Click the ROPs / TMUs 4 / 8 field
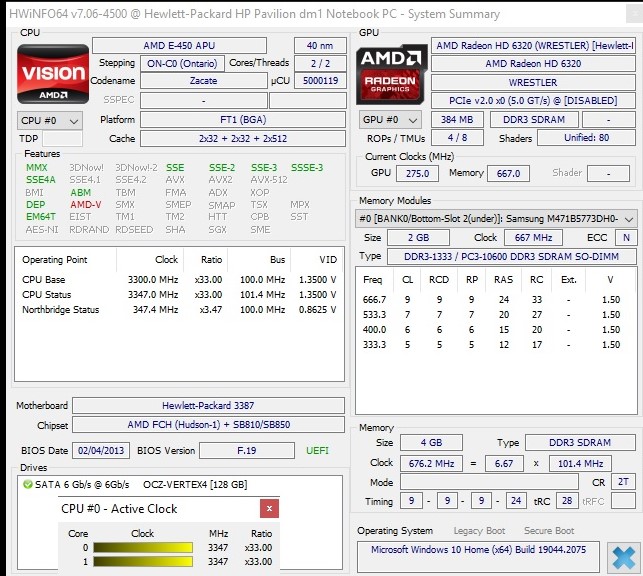The height and width of the screenshot is (576, 643). 457,138
